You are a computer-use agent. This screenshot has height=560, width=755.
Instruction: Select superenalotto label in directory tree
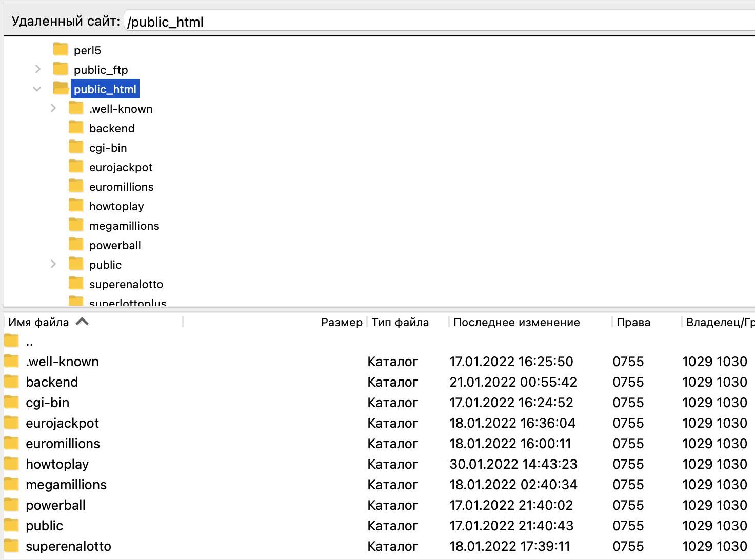pyautogui.click(x=126, y=284)
